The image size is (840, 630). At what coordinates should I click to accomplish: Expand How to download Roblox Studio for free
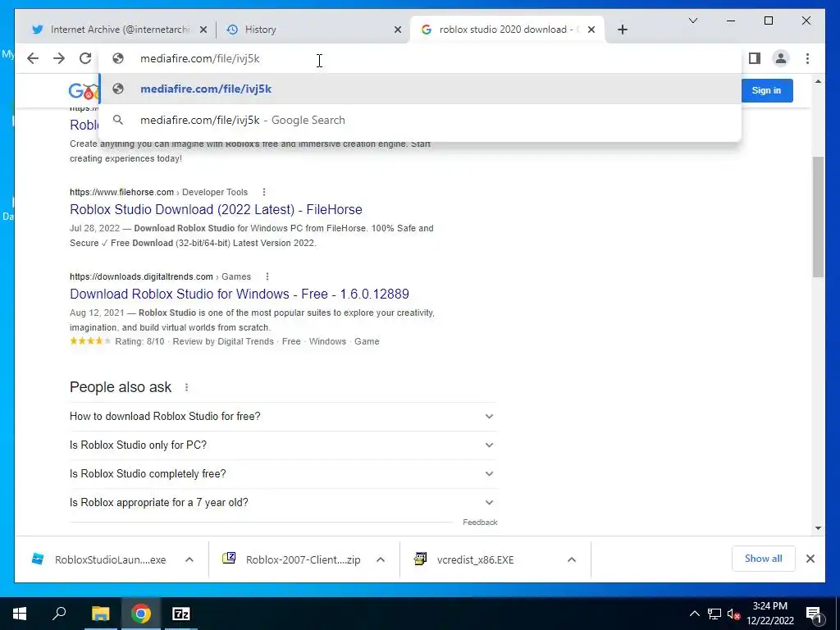click(283, 416)
